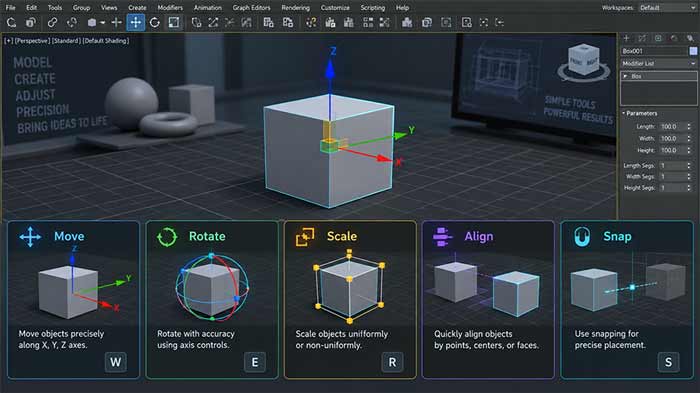Click the Height Segs spinner arrows

tap(689, 188)
